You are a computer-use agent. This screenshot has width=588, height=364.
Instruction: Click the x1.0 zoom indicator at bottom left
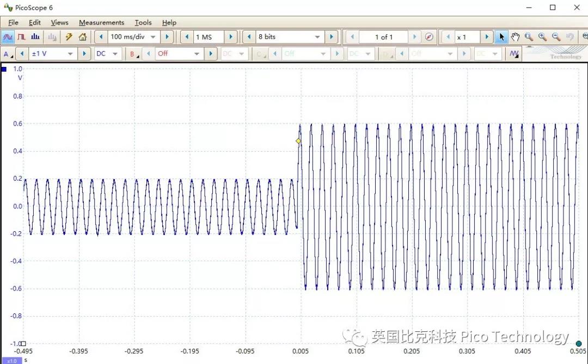[11, 360]
